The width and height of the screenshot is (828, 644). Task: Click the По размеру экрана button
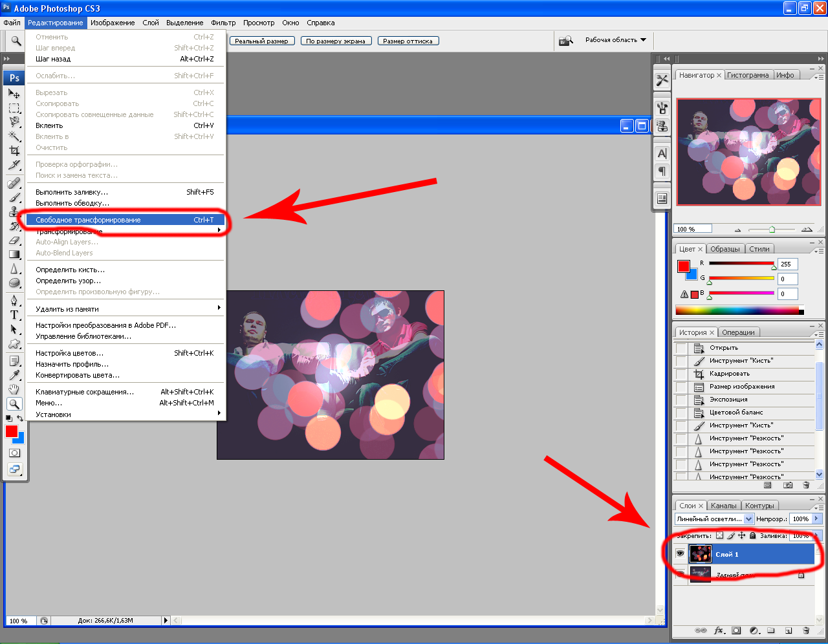pos(336,41)
